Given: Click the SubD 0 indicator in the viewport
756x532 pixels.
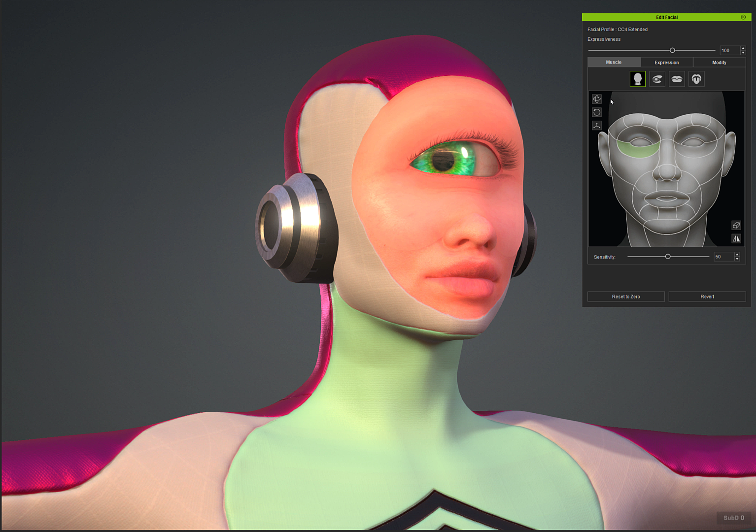Looking at the screenshot, I should [734, 518].
